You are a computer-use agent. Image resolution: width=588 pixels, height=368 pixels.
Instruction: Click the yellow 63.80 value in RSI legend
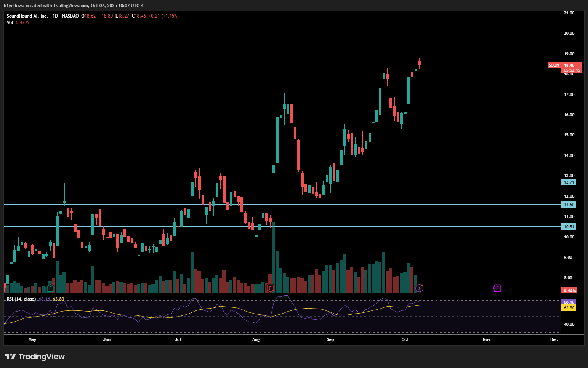[x=58, y=299]
